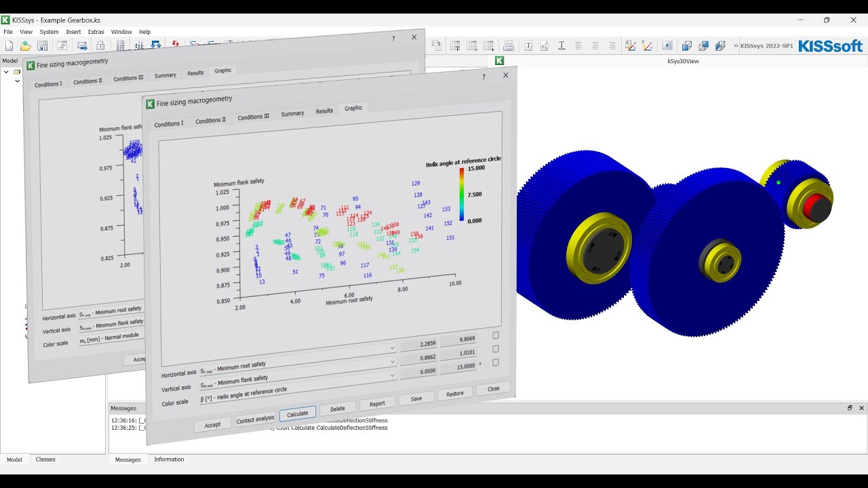868x488 pixels.
Task: Click the third table grid toolbar icon
Action: tap(489, 46)
